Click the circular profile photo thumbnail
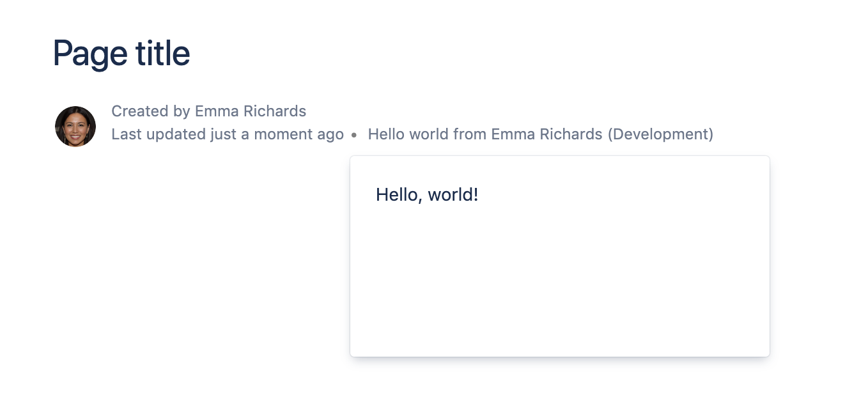Screen dimensions: 868x404 (x=75, y=126)
